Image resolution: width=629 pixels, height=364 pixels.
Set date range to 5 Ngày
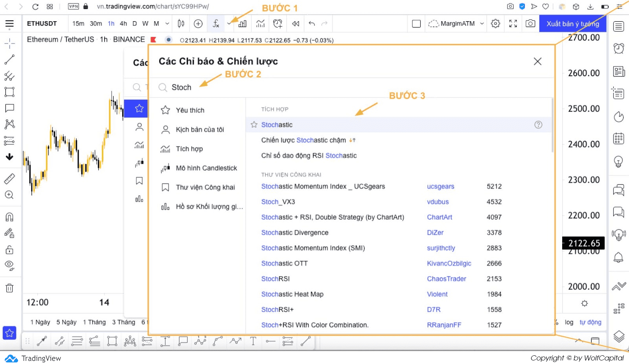[x=66, y=322]
